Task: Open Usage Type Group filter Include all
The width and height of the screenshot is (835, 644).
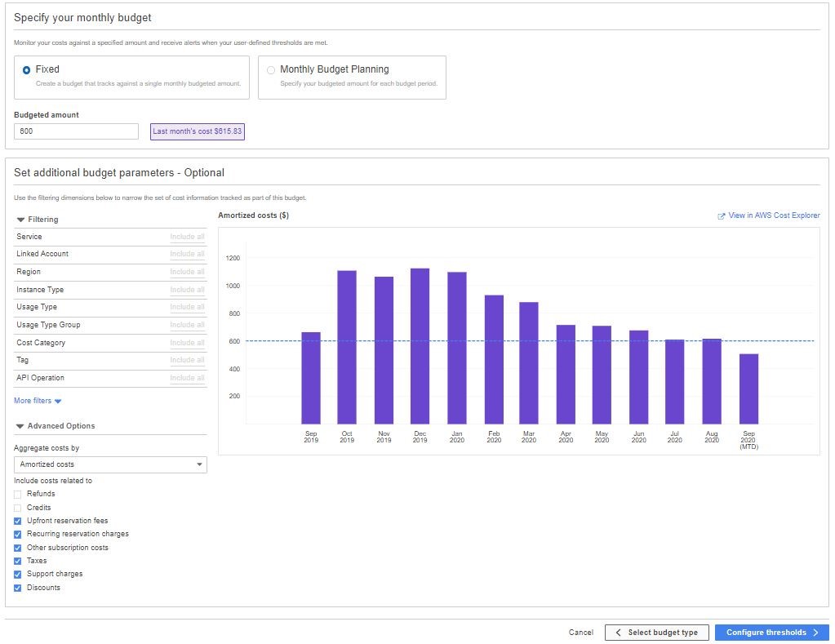Action: pos(187,325)
